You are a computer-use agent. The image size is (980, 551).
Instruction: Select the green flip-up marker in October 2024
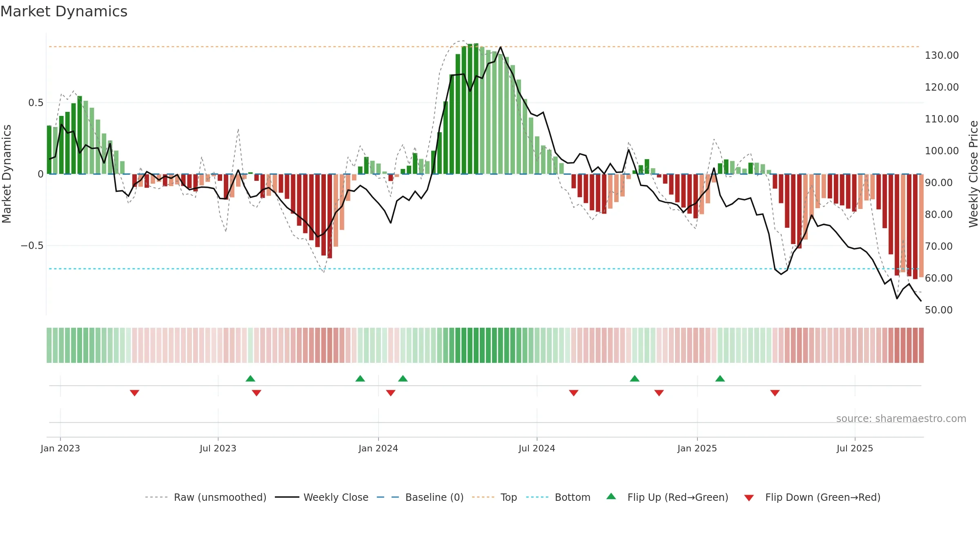(635, 379)
